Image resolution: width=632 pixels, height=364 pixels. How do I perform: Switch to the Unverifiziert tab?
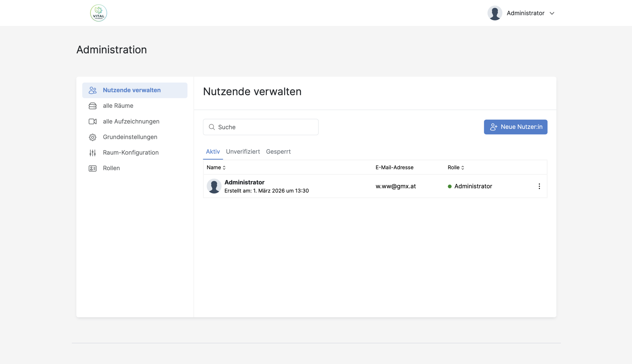[x=243, y=152]
